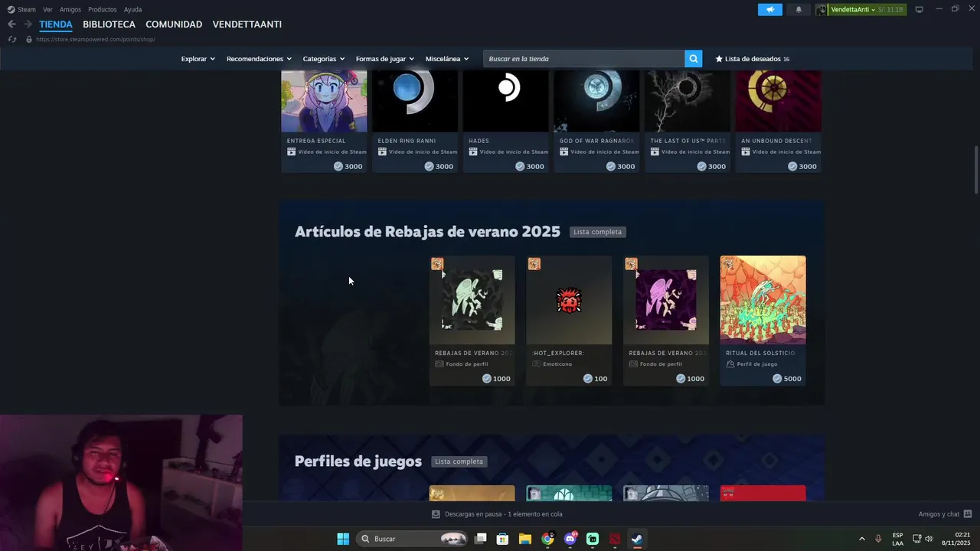Launch Microsoft Store from the taskbar
The width and height of the screenshot is (980, 551).
(x=503, y=539)
